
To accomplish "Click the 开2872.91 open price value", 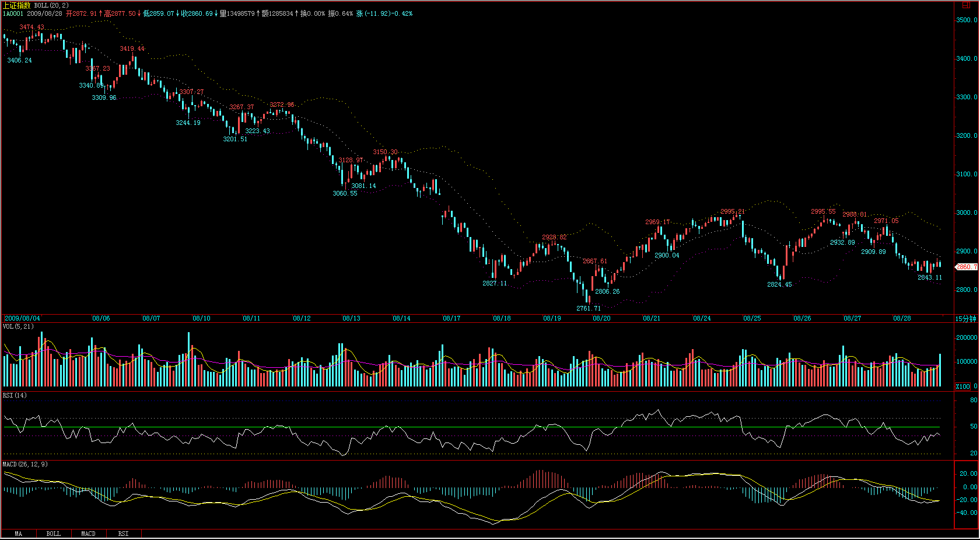I will (82, 13).
